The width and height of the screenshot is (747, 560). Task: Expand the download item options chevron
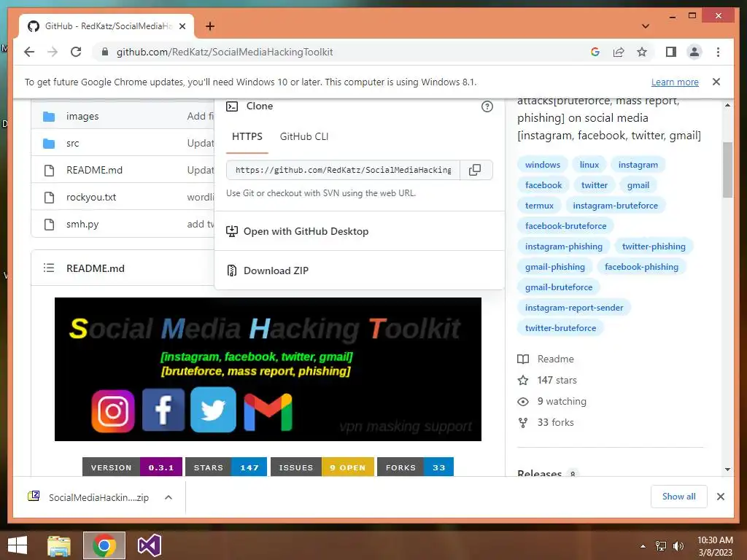click(169, 497)
